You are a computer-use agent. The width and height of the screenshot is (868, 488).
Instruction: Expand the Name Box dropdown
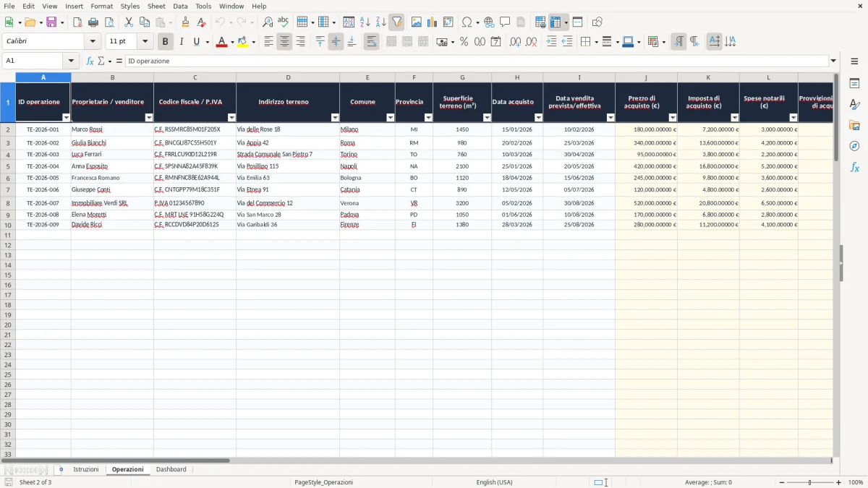point(71,61)
